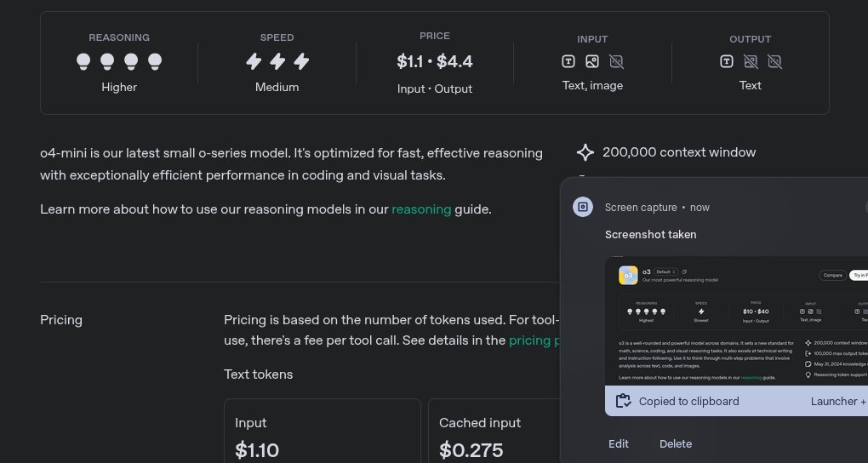The height and width of the screenshot is (463, 868).
Task: Click the crossed-out audio icon under INPUT
Action: 616,61
